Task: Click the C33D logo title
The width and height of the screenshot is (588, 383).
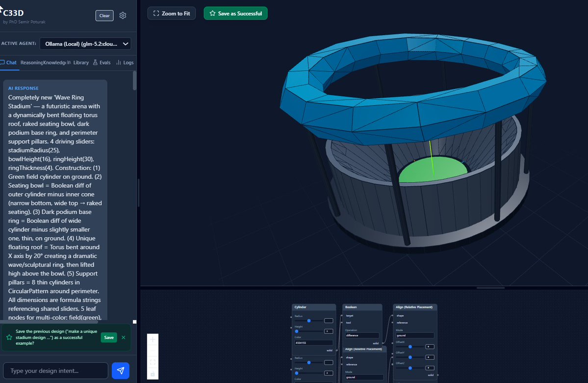Action: point(14,13)
